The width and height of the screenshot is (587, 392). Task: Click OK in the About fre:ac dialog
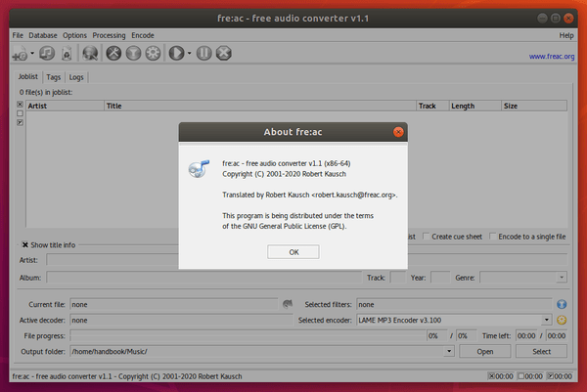pos(293,252)
